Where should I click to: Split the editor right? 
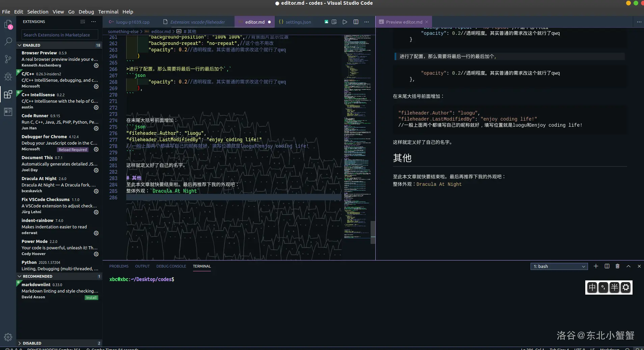356,22
